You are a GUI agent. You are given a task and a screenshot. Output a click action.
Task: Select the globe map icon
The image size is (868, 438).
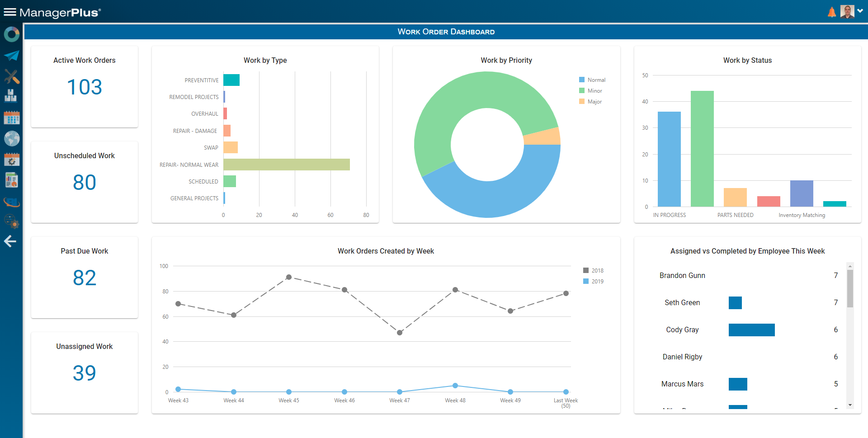pyautogui.click(x=11, y=139)
